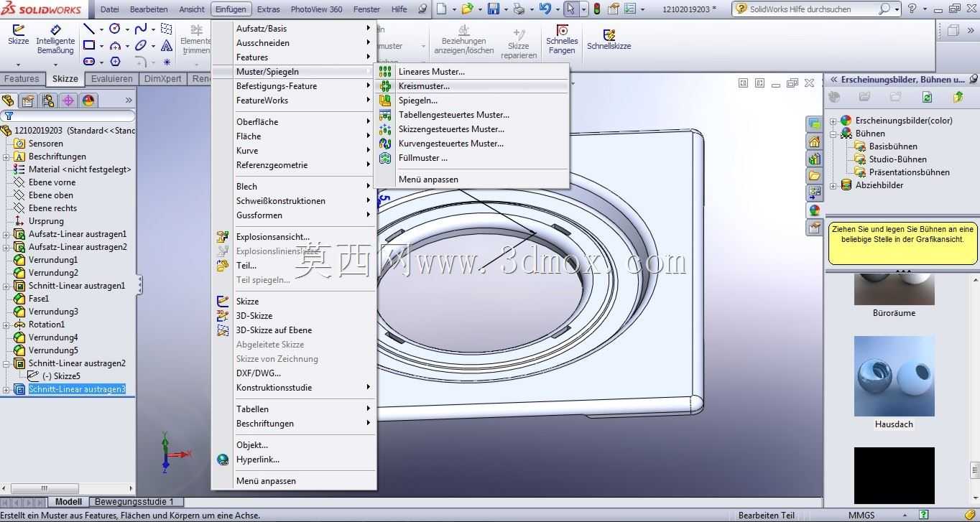
Task: Select the corner Rectangle tool
Action: tap(89, 45)
